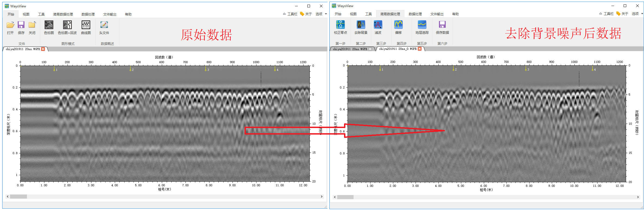Run the 滤波 filter tool
Viewport: 644px width, 213px height.
point(378,27)
